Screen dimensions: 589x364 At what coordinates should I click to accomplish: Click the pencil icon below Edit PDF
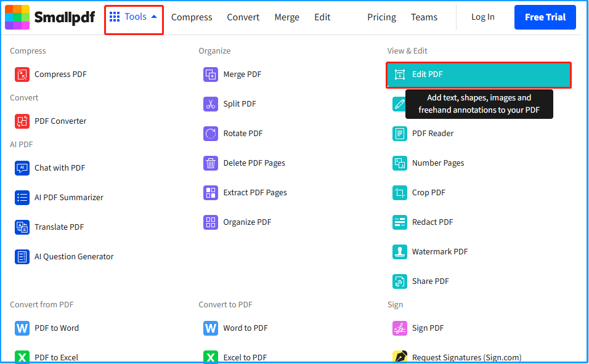coord(399,104)
